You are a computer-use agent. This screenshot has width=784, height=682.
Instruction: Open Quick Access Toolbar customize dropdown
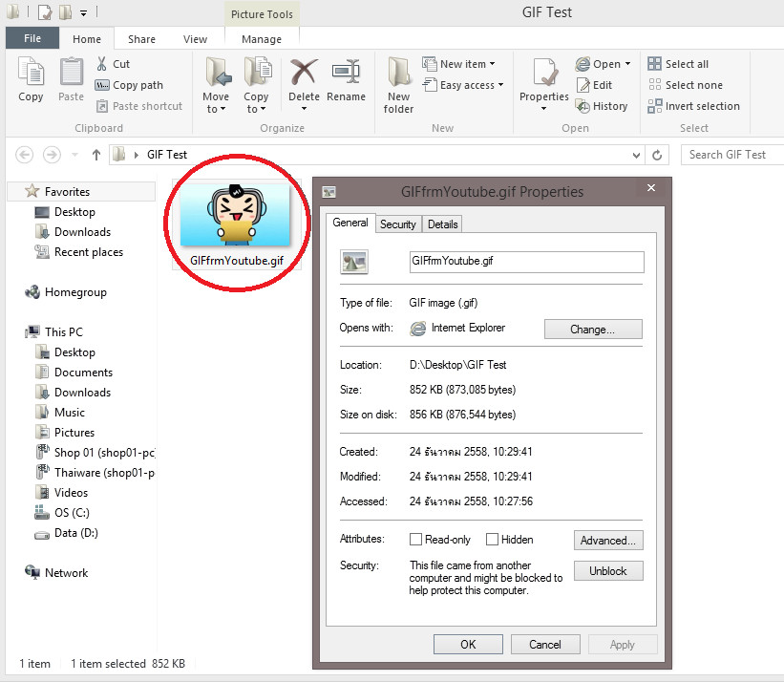[83, 13]
